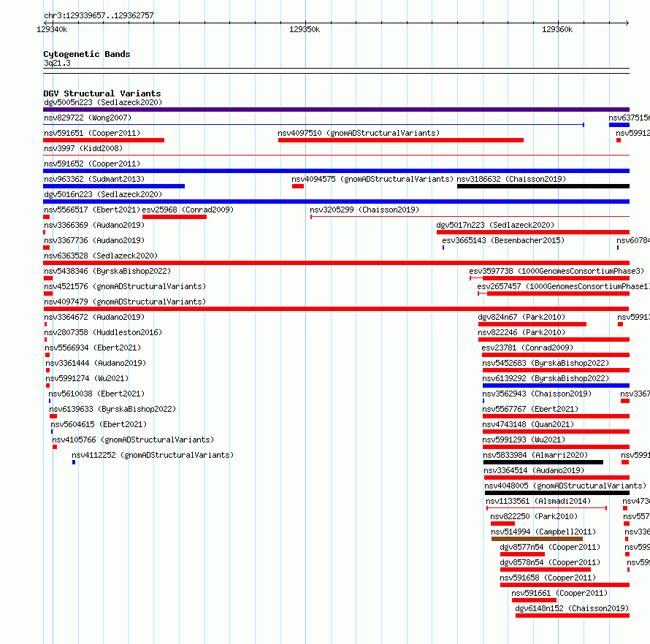650x644 pixels.
Task: Select nsv4521576 (gnomADStructuralVariants) label
Action: (125, 286)
